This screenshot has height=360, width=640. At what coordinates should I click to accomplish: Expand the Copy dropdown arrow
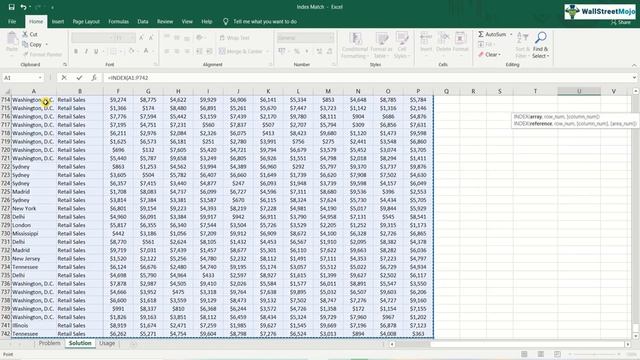tap(47, 44)
